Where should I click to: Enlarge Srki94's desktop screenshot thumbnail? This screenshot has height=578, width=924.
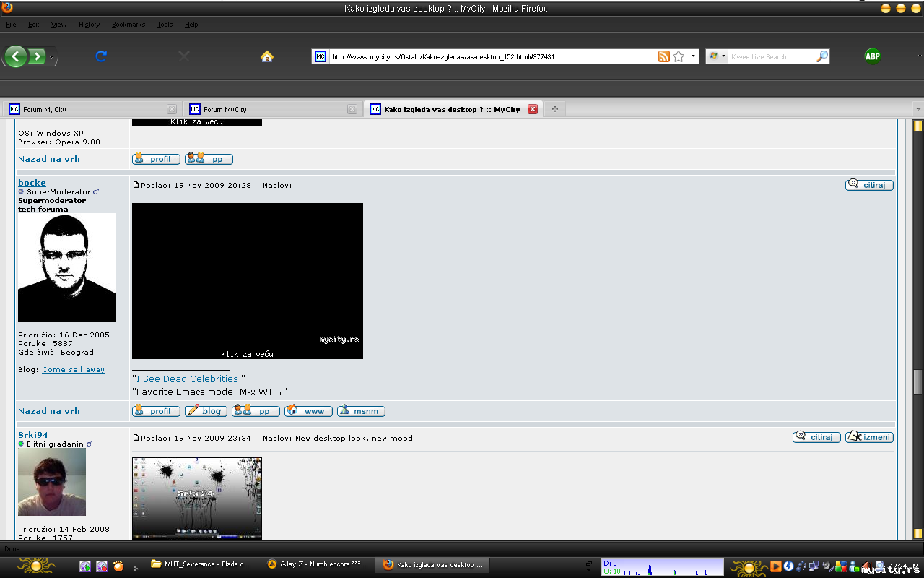click(197, 499)
